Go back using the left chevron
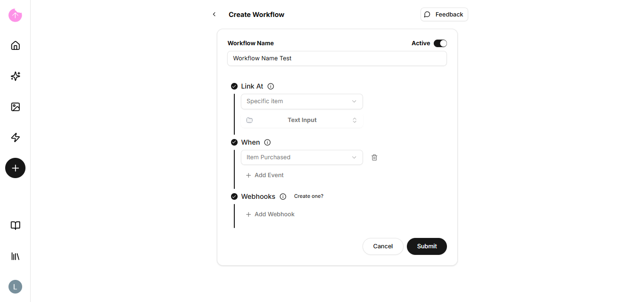Image resolution: width=644 pixels, height=302 pixels. pos(215,15)
